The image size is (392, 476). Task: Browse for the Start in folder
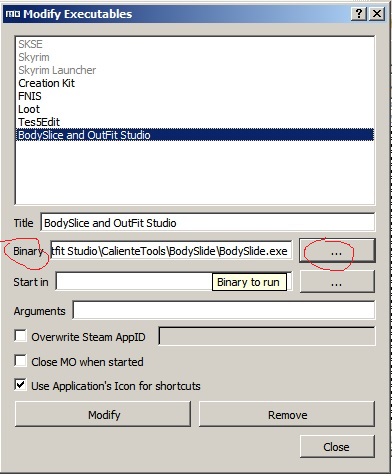(337, 282)
